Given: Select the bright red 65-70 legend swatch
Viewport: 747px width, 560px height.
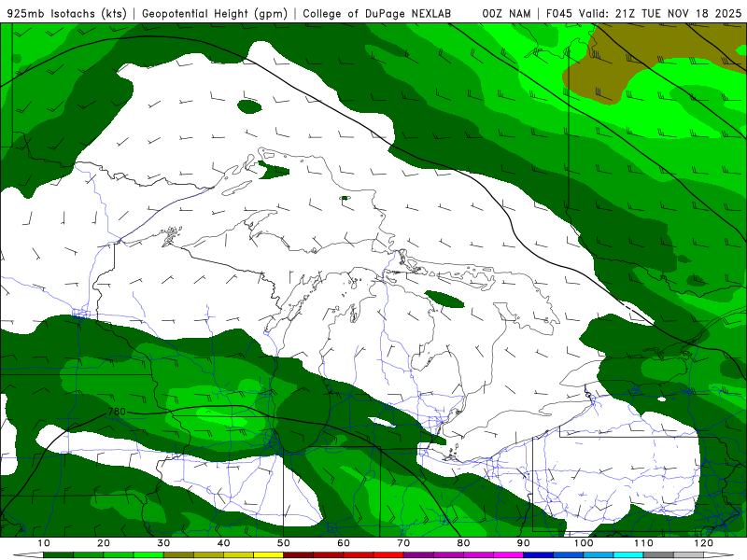Looking at the screenshot, I should tap(388, 555).
